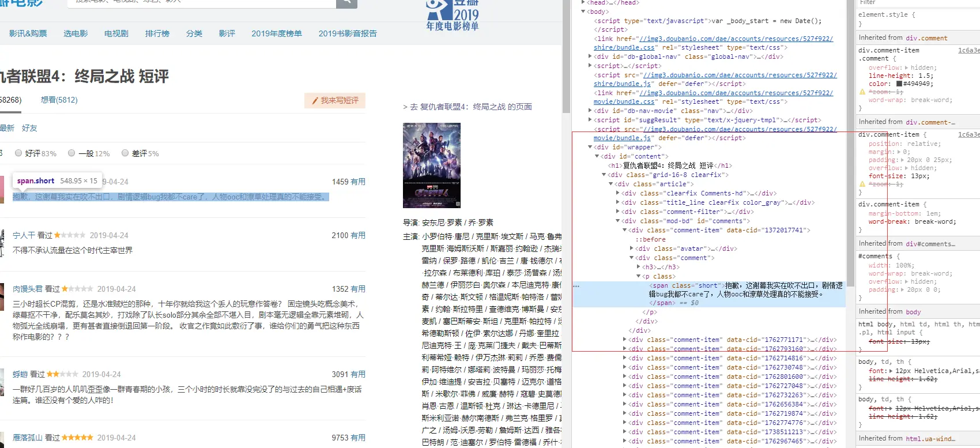The width and height of the screenshot is (980, 448).
Task: Open the 电视剧 nav item
Action: tap(116, 33)
